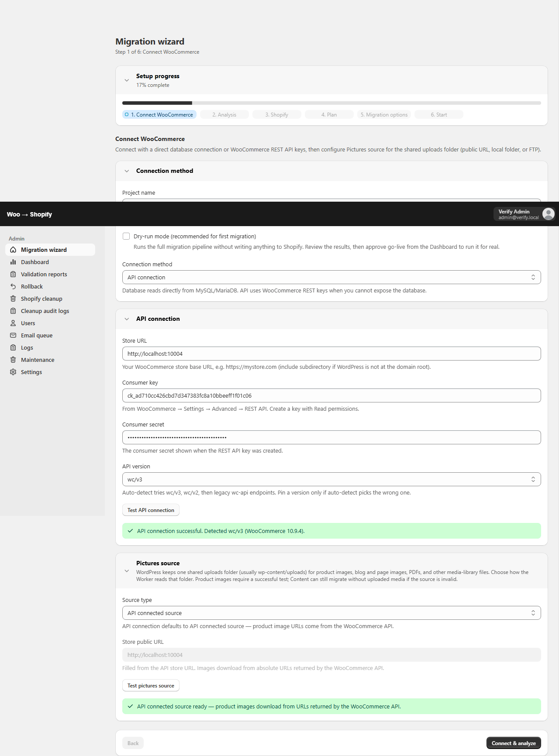
Task: Collapse the Connection method section chevron
Action: [x=127, y=171]
